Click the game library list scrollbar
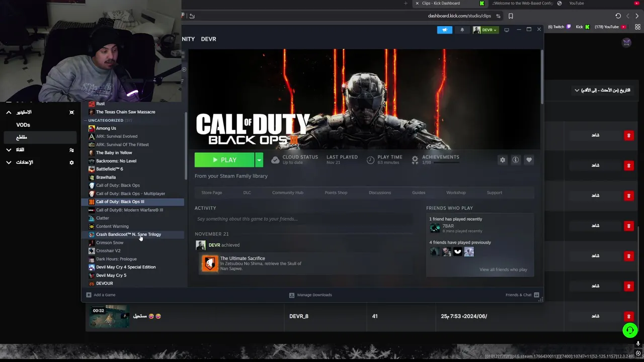This screenshot has width=644, height=362. coord(186,146)
